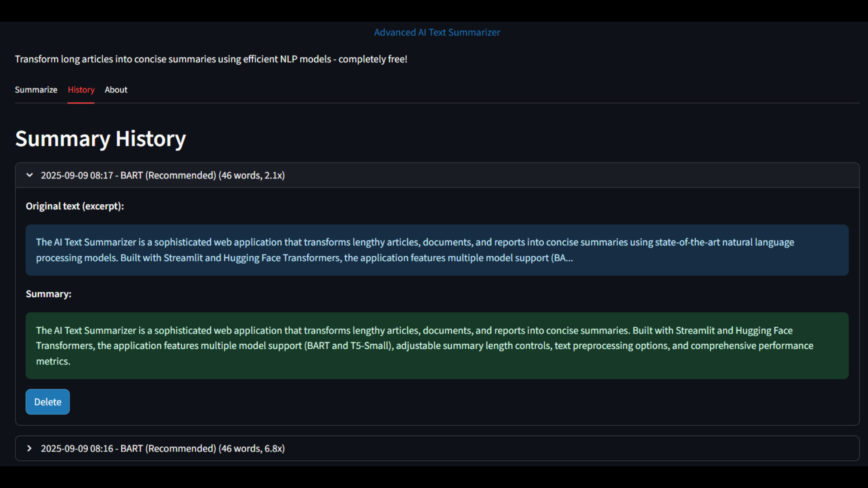Click the Advanced AI Text Summarizer title
The height and width of the screenshot is (488, 868).
[x=437, y=33]
